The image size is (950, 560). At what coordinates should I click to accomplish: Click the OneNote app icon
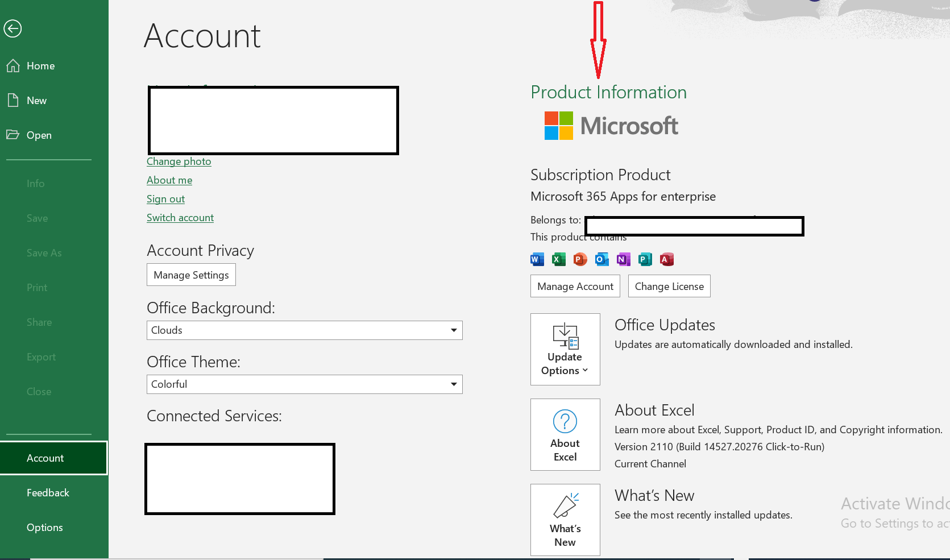pos(623,259)
